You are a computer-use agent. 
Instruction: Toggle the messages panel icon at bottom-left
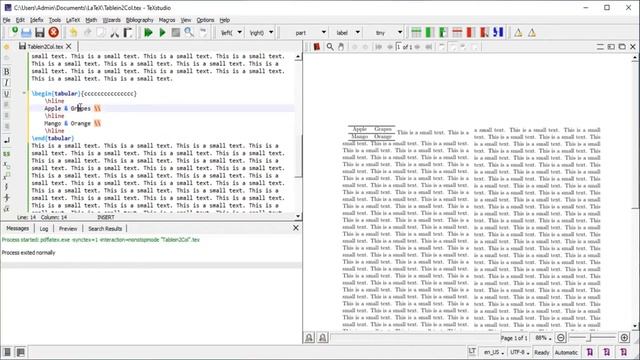click(20, 352)
